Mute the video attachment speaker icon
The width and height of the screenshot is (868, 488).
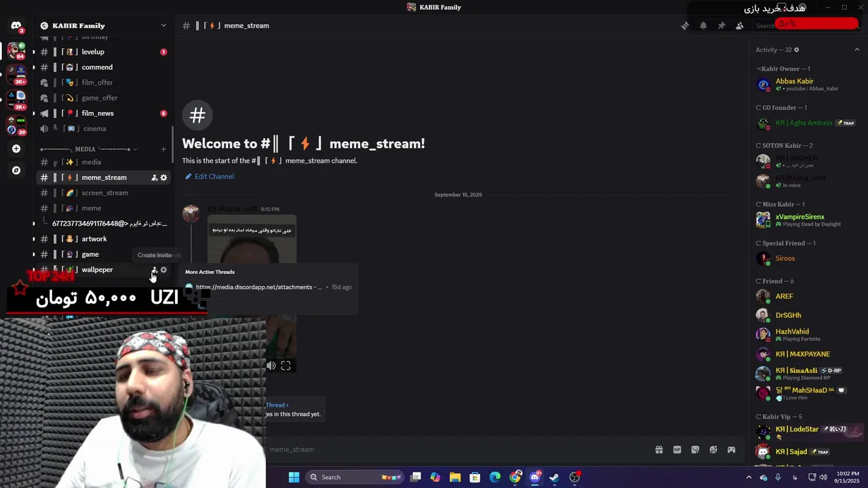271,365
